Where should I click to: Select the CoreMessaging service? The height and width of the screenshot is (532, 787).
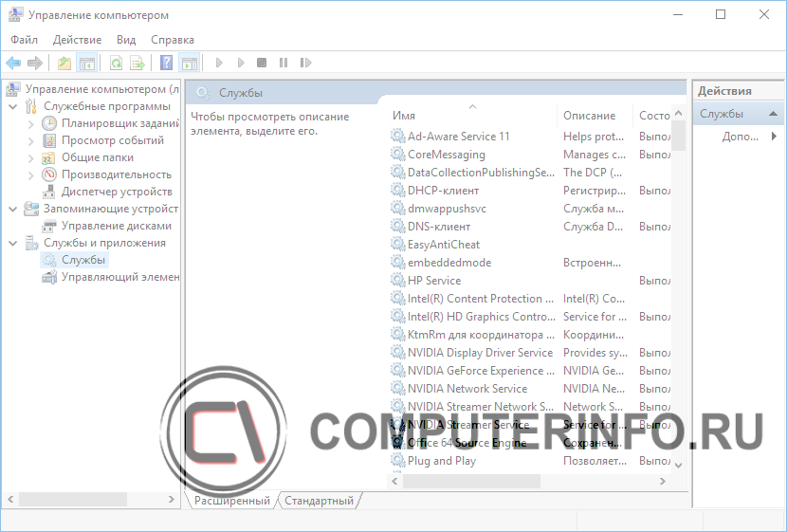point(530,155)
